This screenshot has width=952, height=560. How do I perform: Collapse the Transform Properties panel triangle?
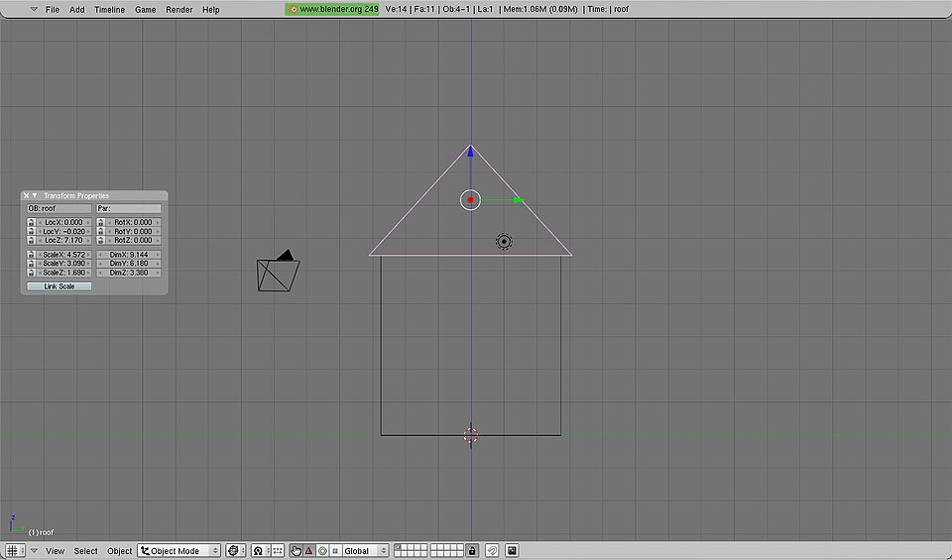coord(36,196)
